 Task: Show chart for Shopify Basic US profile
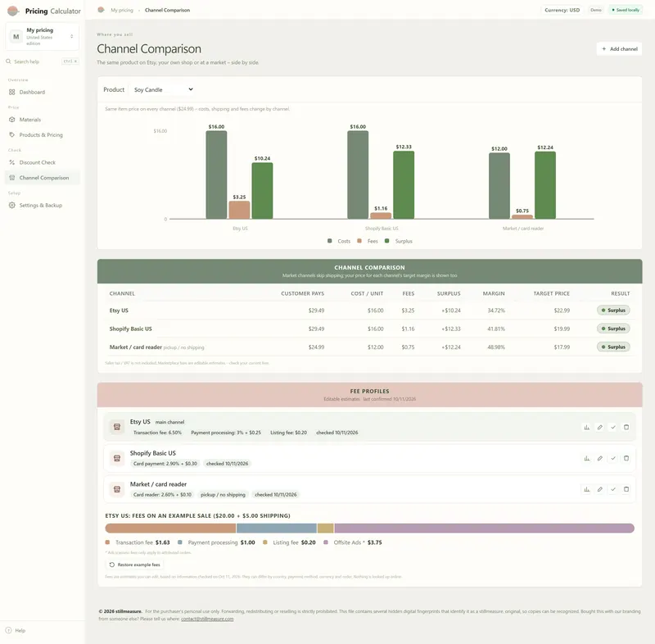586,458
